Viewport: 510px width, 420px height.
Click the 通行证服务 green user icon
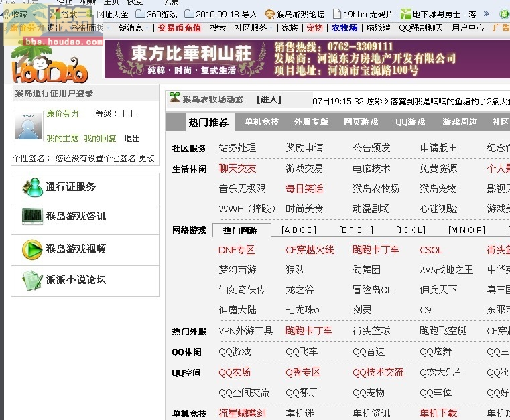pyautogui.click(x=33, y=187)
